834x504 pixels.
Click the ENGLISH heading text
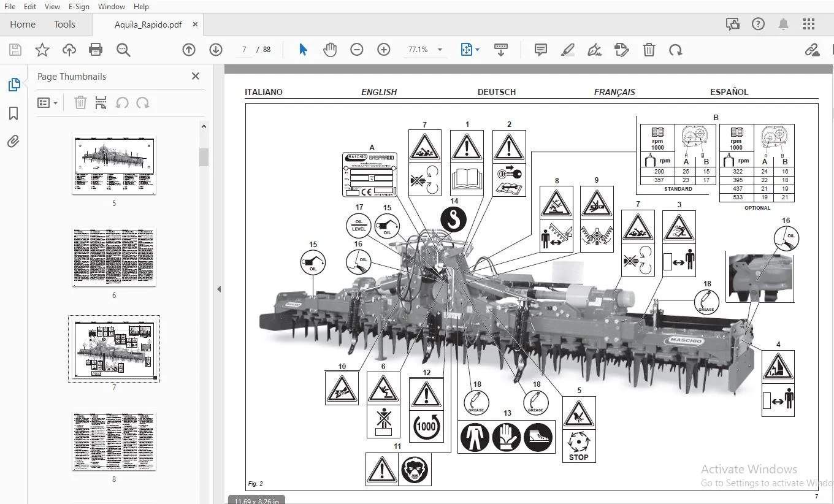click(379, 92)
